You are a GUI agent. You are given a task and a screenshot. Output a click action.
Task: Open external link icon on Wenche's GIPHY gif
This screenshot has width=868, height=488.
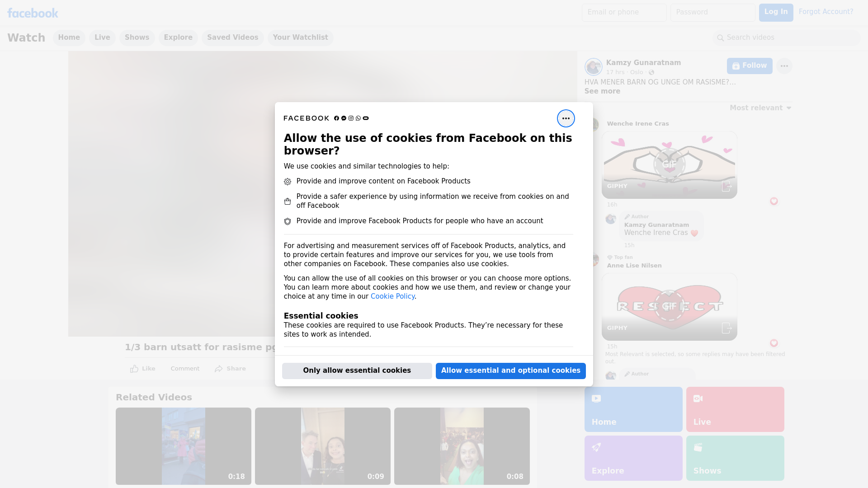click(726, 186)
